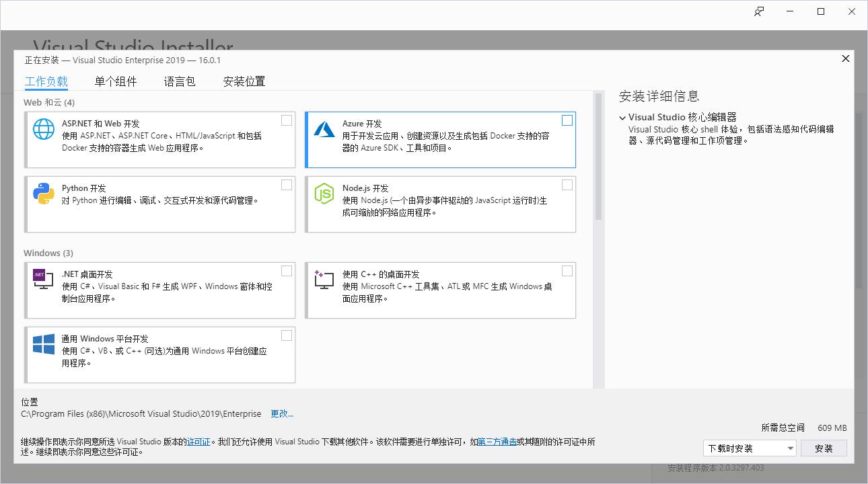Click the Windows logo icon
This screenshot has width=868, height=484.
[x=44, y=344]
